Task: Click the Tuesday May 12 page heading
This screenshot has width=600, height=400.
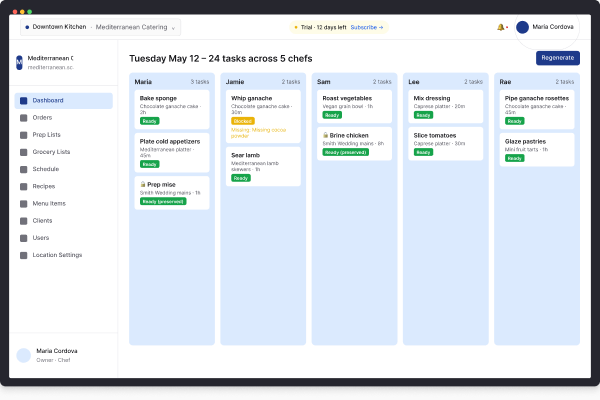Action: click(x=221, y=59)
